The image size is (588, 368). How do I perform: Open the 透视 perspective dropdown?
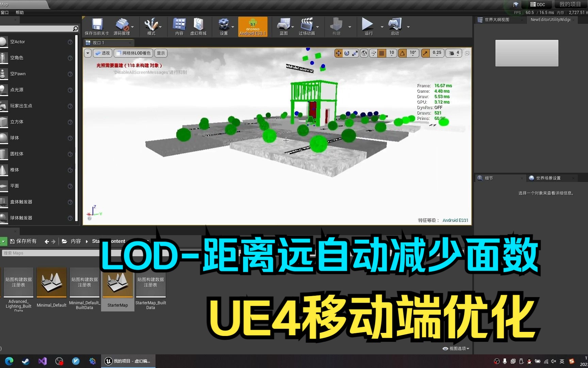click(102, 53)
